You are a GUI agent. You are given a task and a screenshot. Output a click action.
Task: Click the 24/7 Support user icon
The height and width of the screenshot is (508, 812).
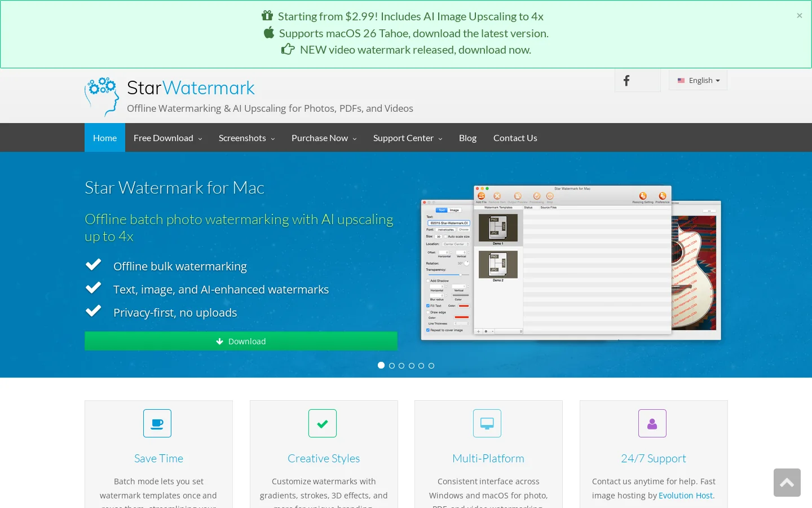(652, 423)
